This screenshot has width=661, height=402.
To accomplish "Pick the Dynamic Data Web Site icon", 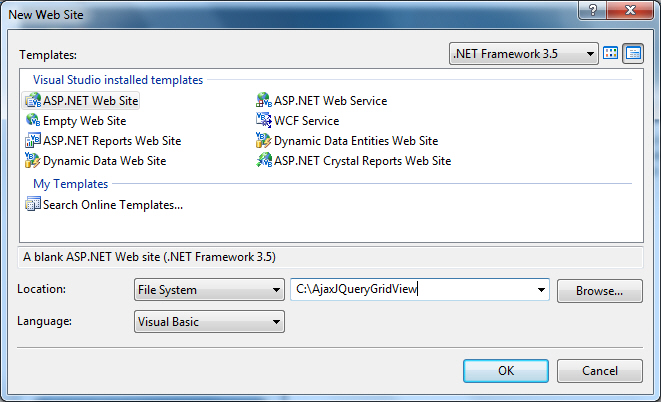I will 33,160.
